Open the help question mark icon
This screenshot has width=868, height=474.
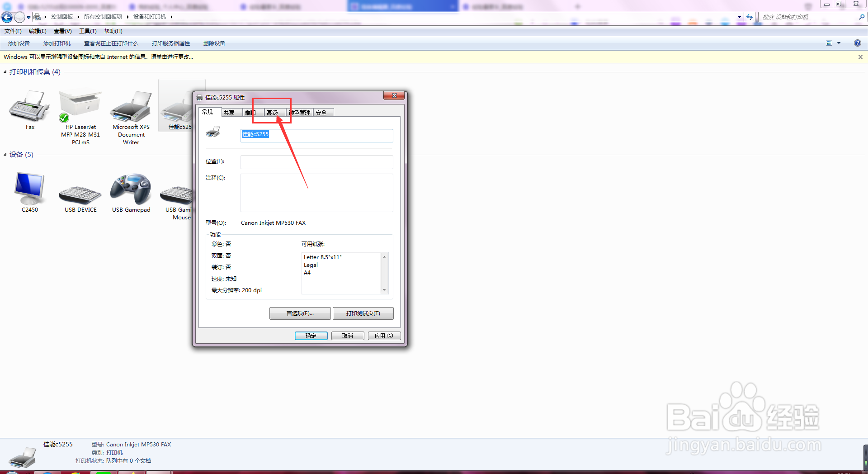(857, 43)
